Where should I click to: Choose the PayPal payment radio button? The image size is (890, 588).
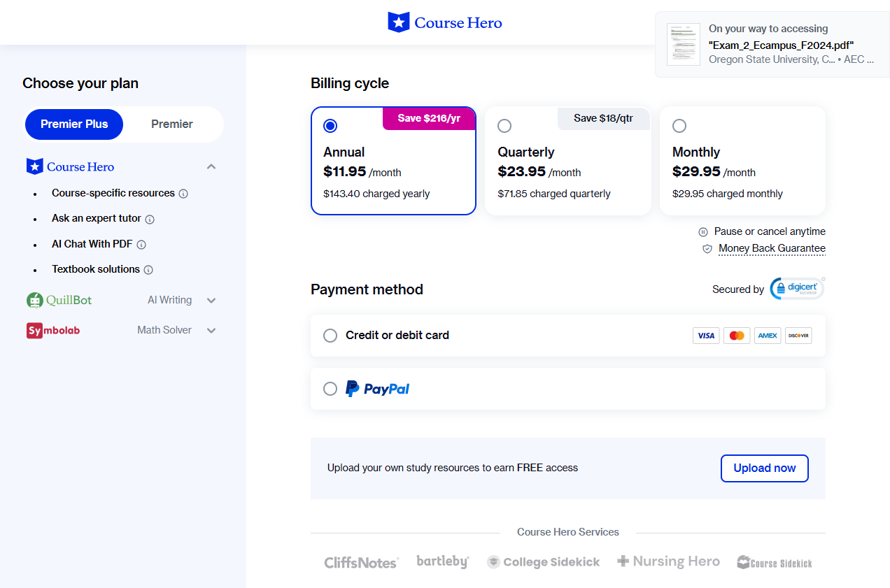pyautogui.click(x=330, y=389)
